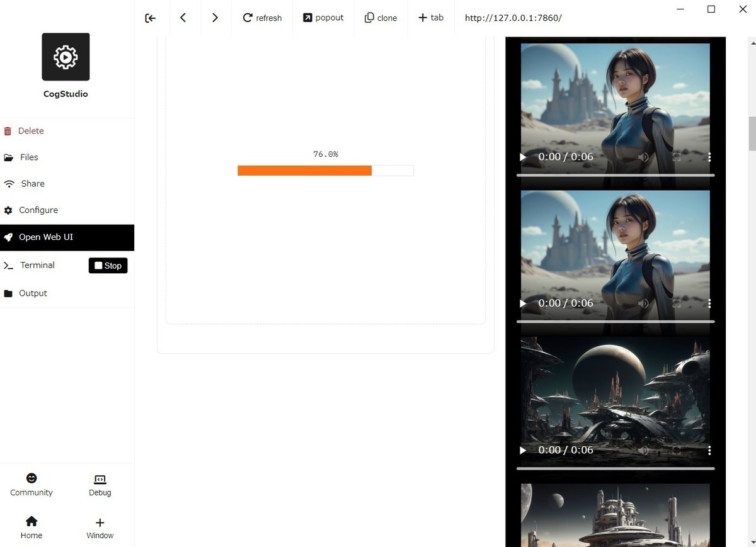Switch to the Open Web UI section
Image resolution: width=756 pixels, height=547 pixels.
[x=45, y=237]
